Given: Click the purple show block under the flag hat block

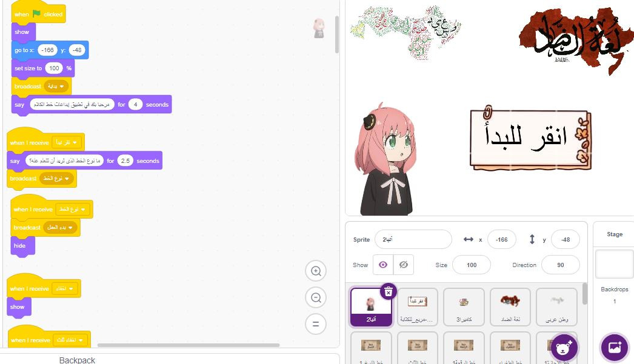Looking at the screenshot, I should pos(23,32).
